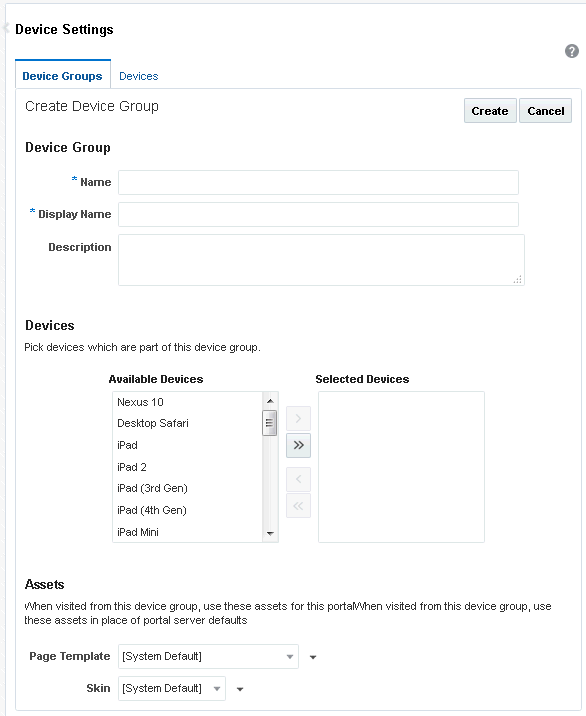Click the Move All double-arrow button
The width and height of the screenshot is (586, 716).
(x=298, y=445)
